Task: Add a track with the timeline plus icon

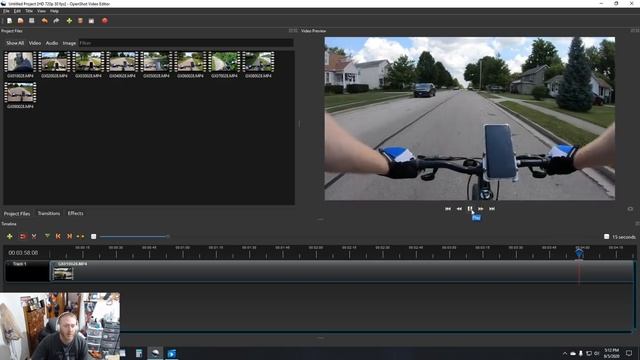Action: [9, 236]
